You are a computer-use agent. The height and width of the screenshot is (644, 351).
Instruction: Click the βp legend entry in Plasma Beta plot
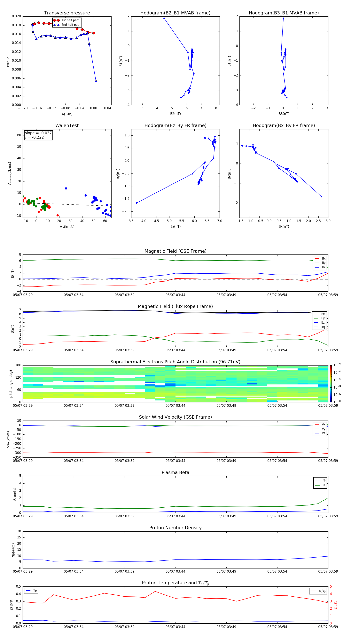click(320, 480)
